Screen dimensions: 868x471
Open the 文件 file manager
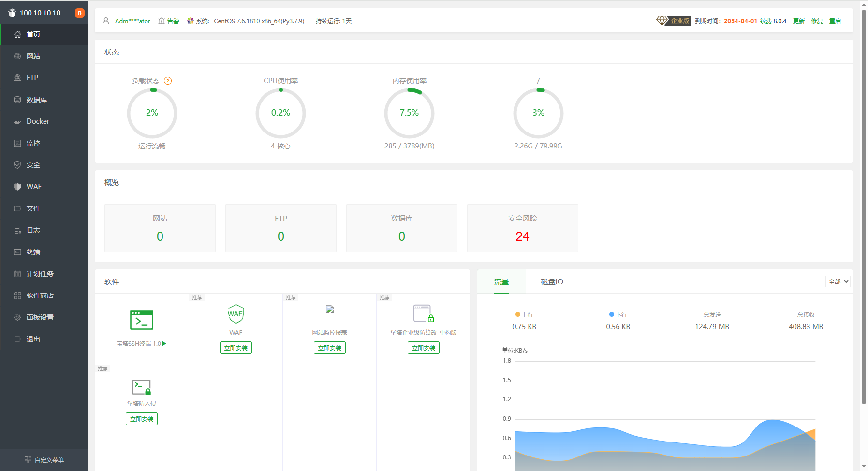tap(33, 208)
